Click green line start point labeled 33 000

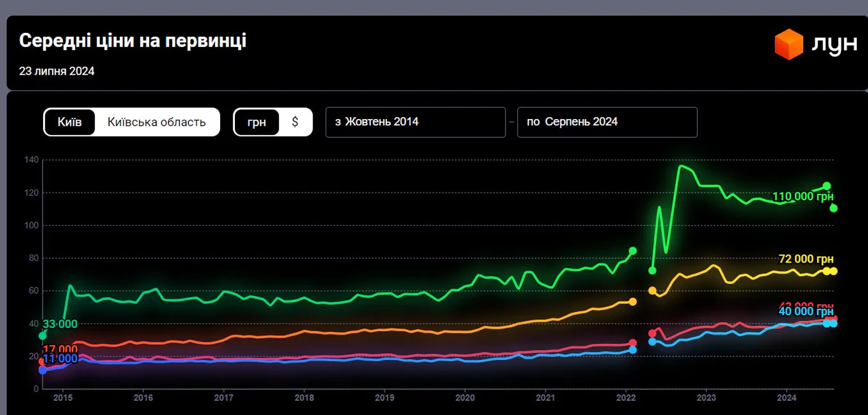pos(43,336)
